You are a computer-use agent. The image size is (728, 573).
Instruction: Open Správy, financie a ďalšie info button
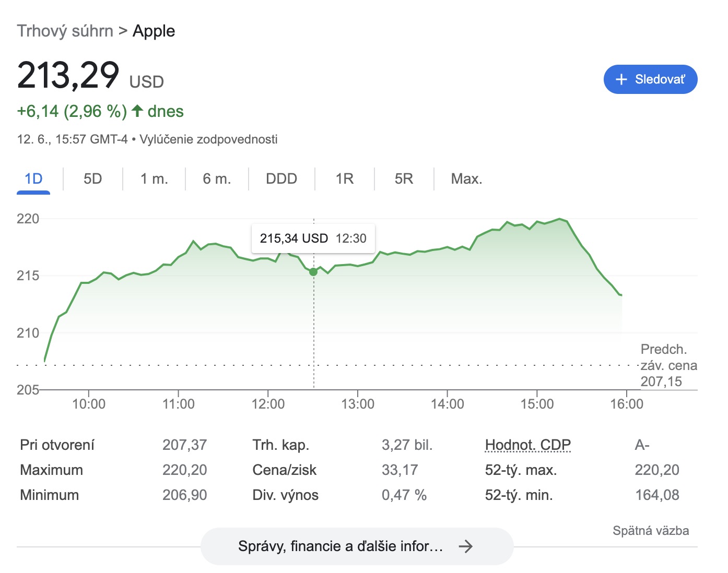pyautogui.click(x=357, y=546)
